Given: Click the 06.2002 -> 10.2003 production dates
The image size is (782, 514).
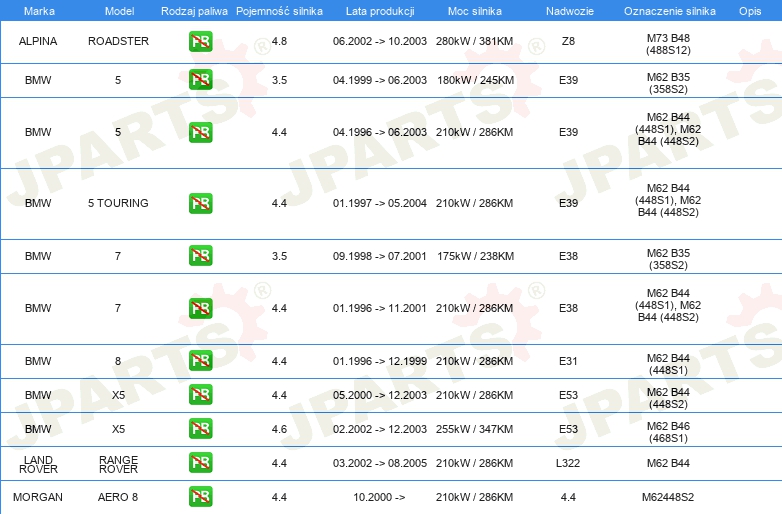Looking at the screenshot, I should point(380,41).
